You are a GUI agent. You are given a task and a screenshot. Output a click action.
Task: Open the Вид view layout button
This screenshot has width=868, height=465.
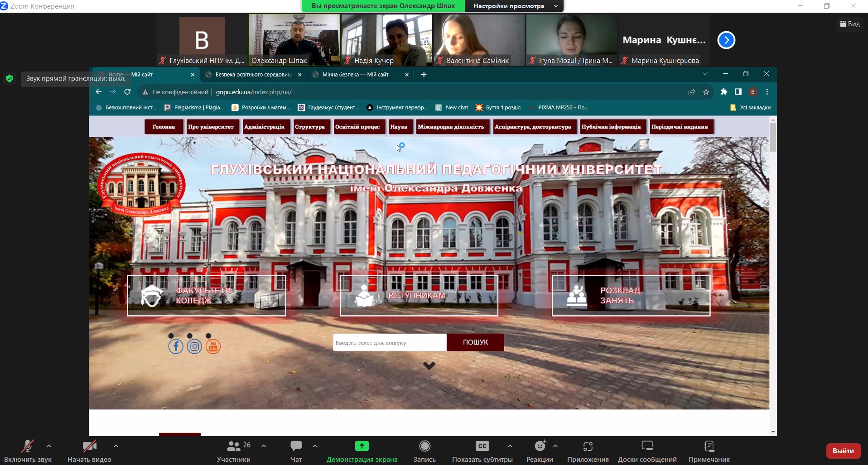point(850,24)
